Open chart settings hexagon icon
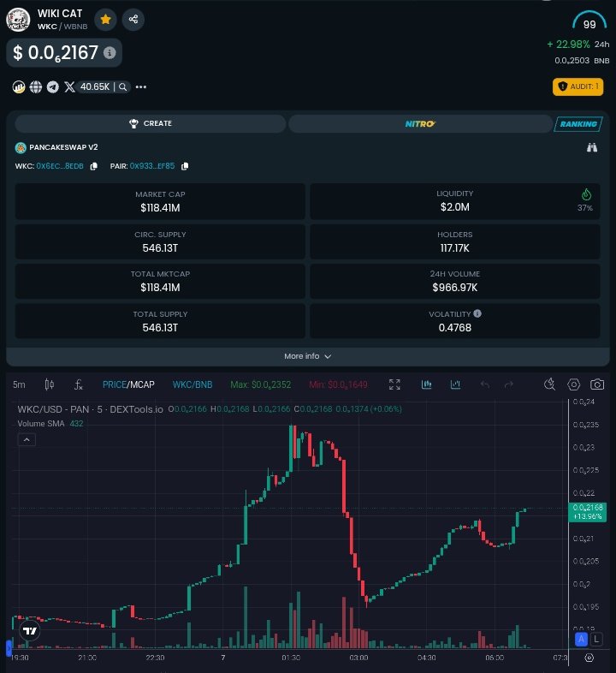The width and height of the screenshot is (616, 673). [x=573, y=384]
